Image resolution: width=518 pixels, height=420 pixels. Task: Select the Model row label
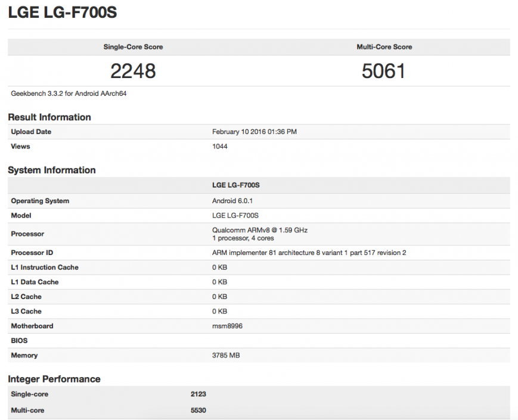pyautogui.click(x=21, y=216)
